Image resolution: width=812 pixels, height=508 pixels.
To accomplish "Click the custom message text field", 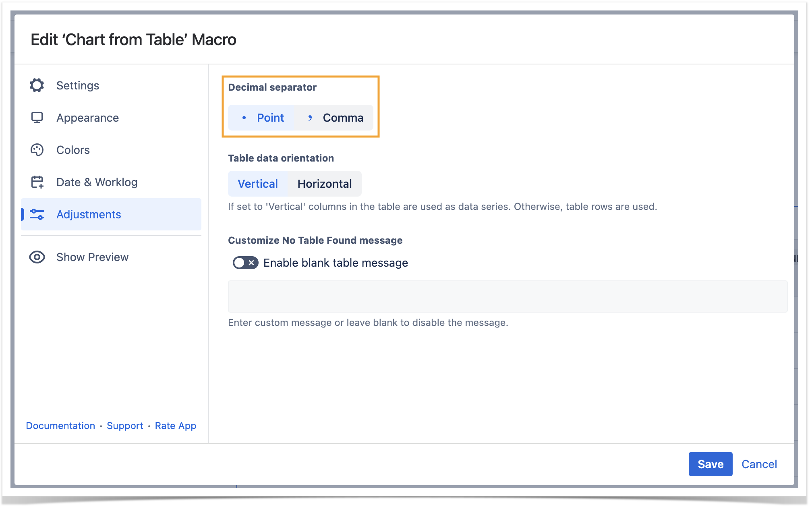I will 507,297.
